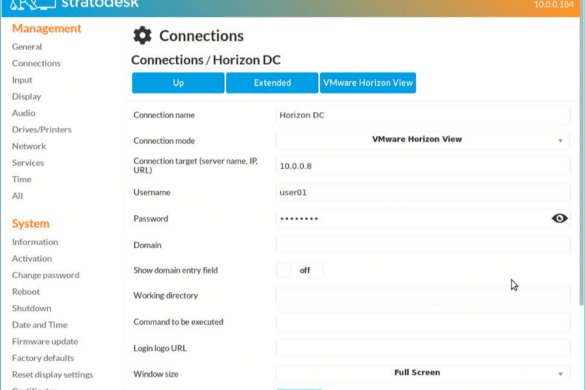Go to Drives/Printers section

click(42, 130)
